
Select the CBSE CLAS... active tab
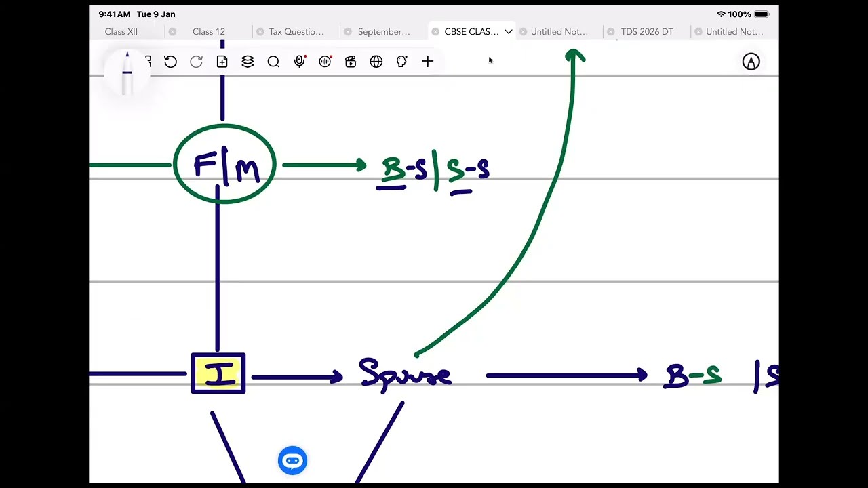point(471,31)
